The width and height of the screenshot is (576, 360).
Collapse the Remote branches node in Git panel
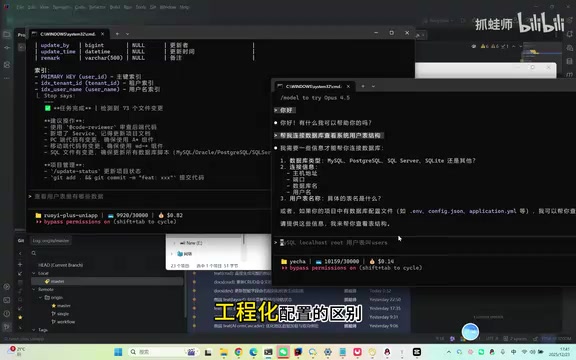(x=33, y=289)
